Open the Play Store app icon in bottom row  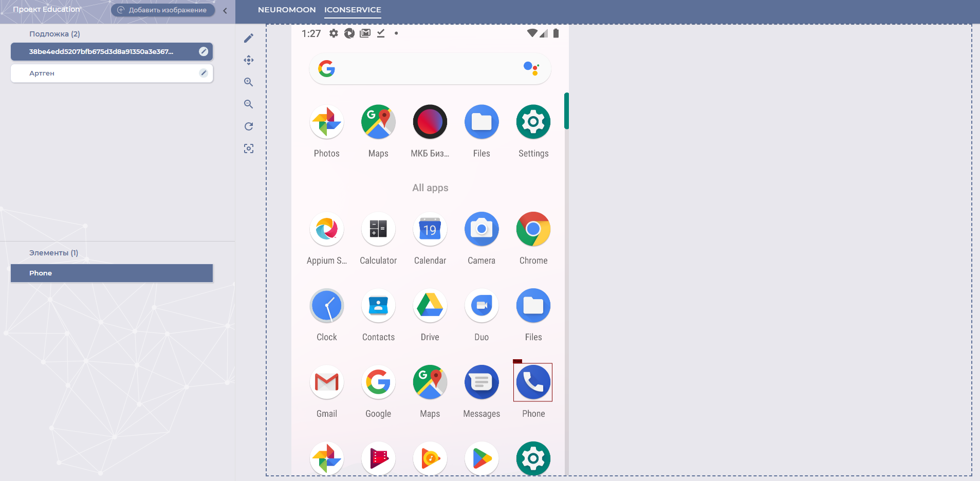point(482,458)
